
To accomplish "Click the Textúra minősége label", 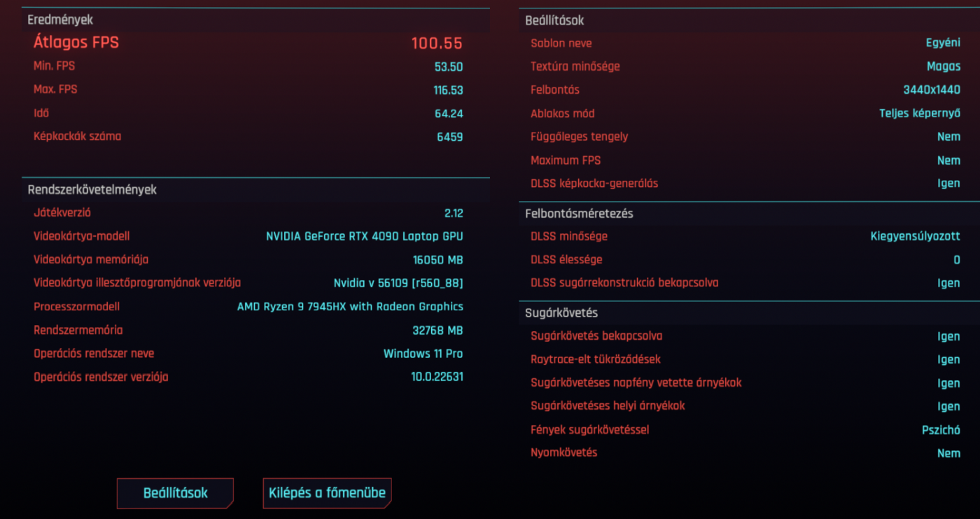I will 575,67.
